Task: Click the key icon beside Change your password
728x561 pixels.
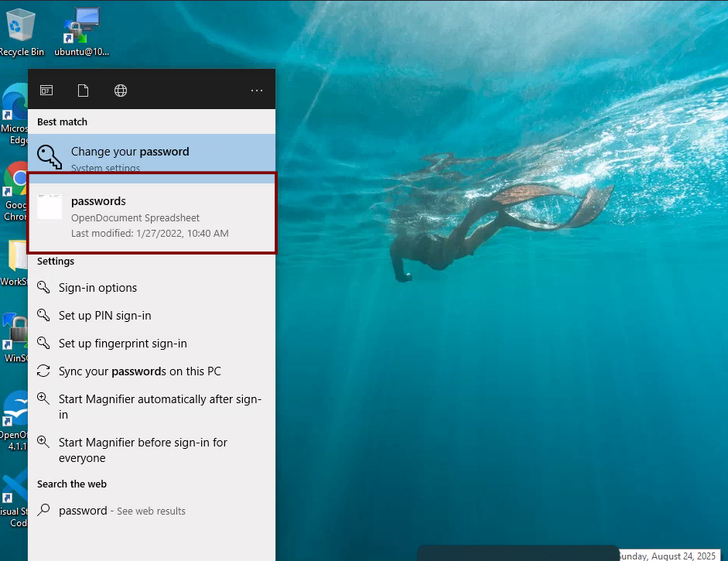Action: point(50,157)
